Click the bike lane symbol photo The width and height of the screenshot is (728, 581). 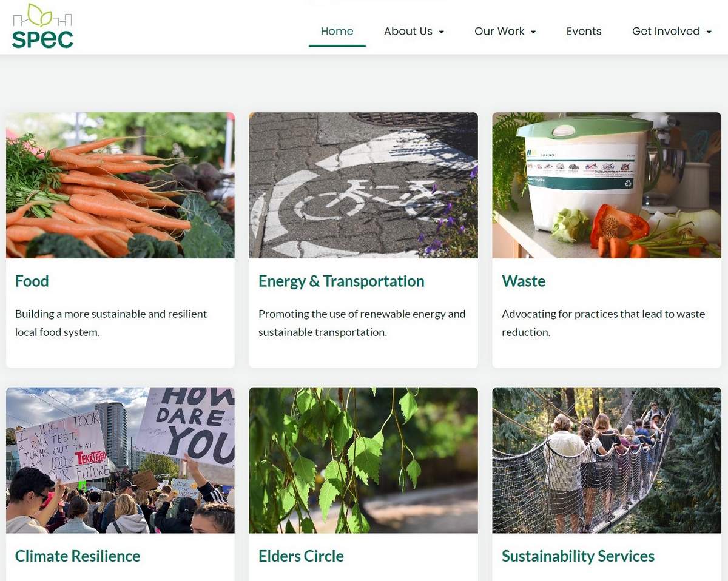pyautogui.click(x=363, y=186)
